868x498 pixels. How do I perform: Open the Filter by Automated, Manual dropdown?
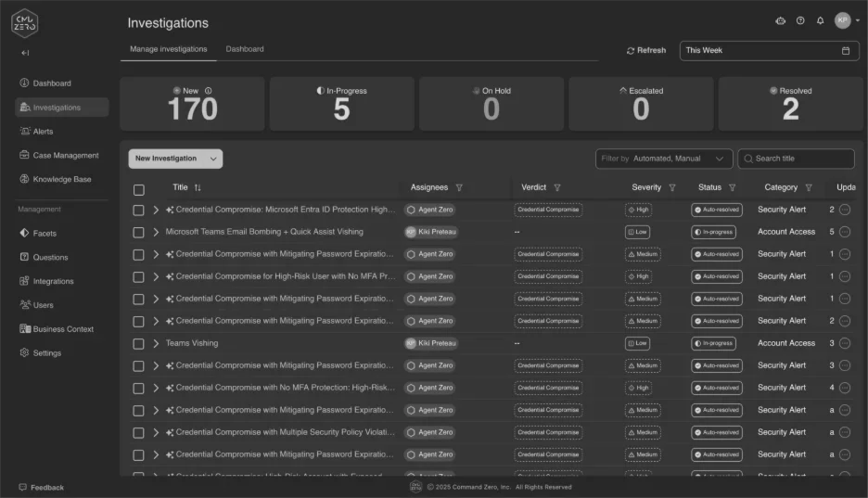[664, 159]
